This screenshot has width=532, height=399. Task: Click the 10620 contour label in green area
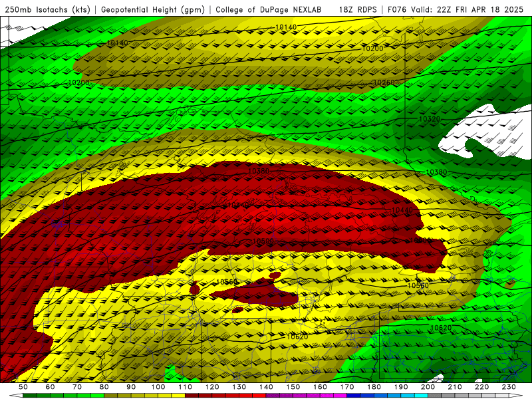(x=441, y=328)
